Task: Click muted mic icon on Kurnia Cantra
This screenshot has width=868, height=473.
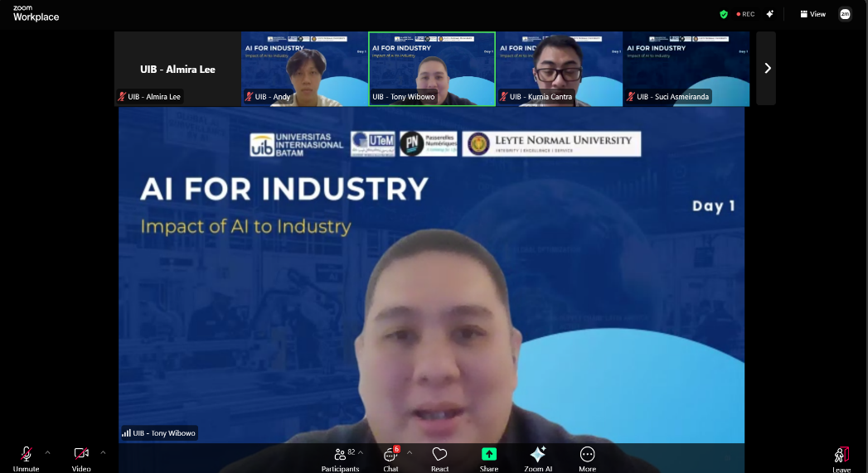Action: point(504,97)
